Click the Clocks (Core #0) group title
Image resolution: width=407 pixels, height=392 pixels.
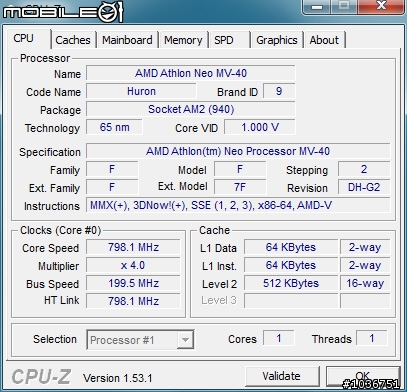click(x=60, y=230)
